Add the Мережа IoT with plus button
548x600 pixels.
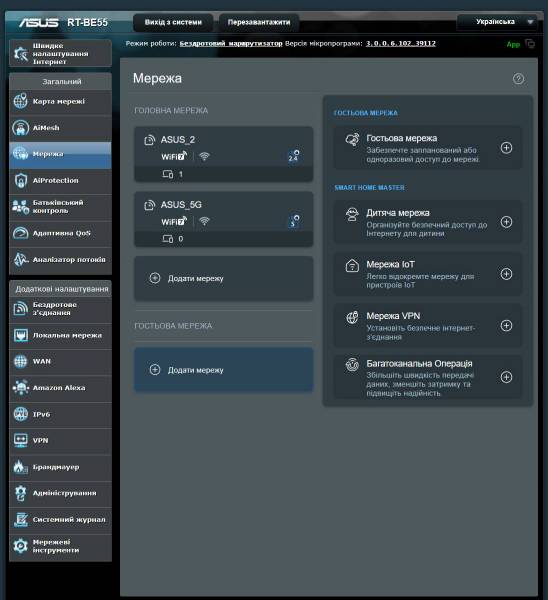506,274
